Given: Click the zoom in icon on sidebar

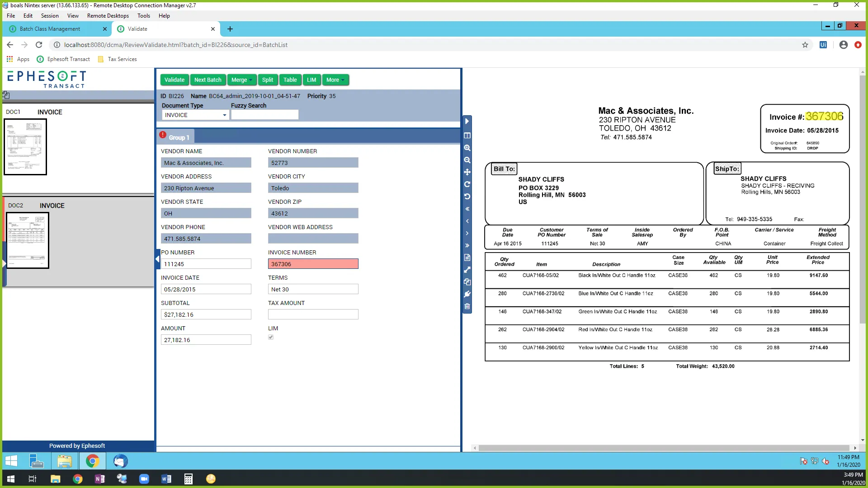Looking at the screenshot, I should point(468,148).
